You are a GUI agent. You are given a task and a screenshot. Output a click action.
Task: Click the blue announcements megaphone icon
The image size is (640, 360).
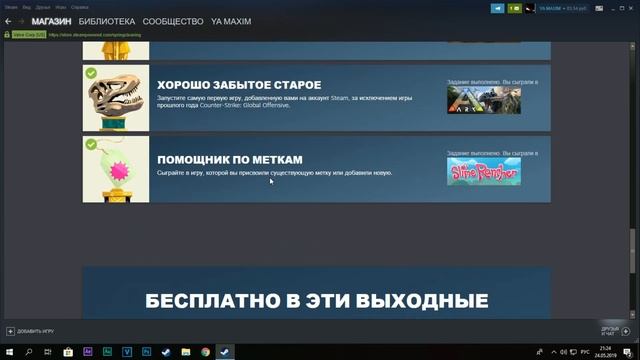coord(498,8)
